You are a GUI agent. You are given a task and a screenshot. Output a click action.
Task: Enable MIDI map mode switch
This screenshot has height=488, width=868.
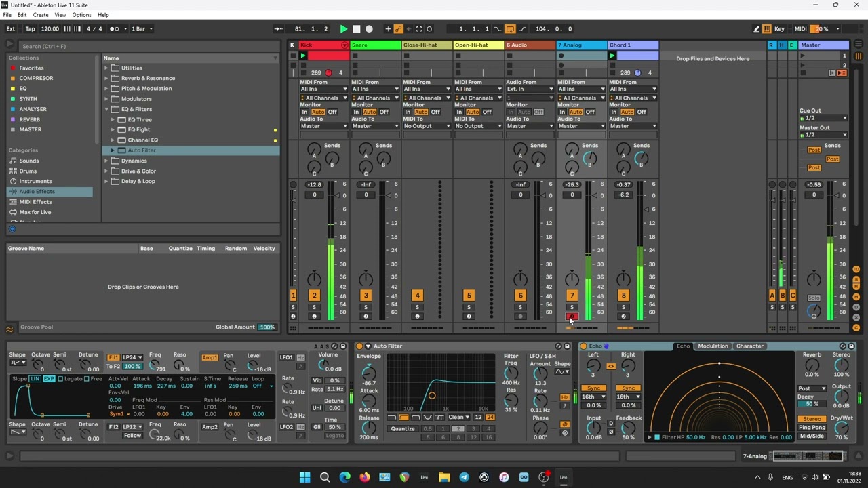(x=800, y=29)
